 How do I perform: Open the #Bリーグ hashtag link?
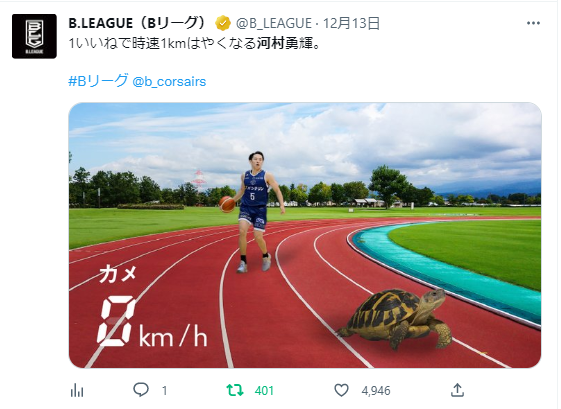coord(98,81)
